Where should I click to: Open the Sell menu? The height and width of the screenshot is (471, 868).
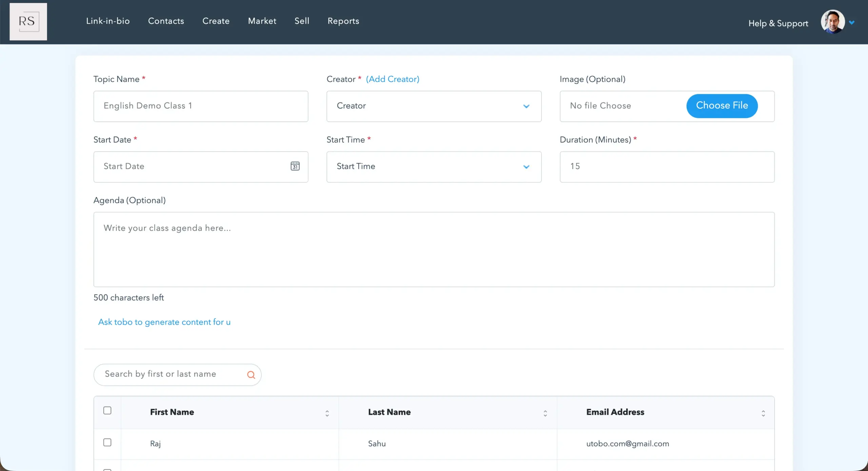[x=302, y=21]
